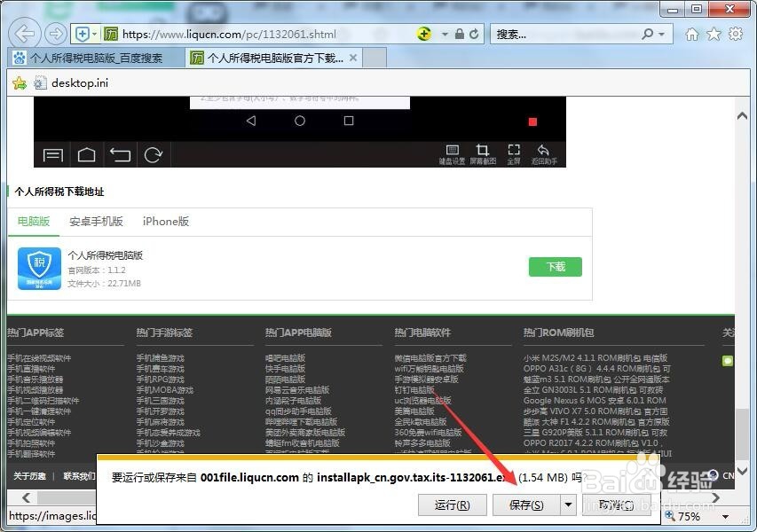Open 键盘设置 keyboard settings icon
This screenshot has width=757, height=532.
(x=452, y=154)
